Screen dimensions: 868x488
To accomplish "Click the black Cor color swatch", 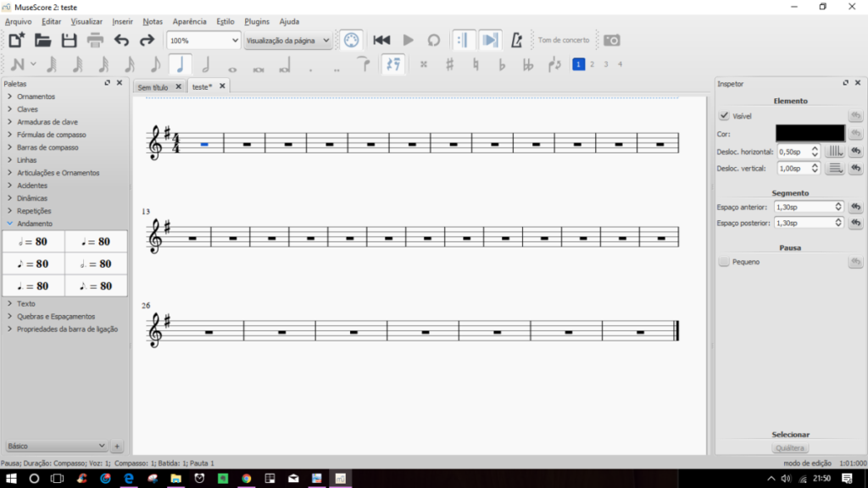I will click(x=810, y=133).
